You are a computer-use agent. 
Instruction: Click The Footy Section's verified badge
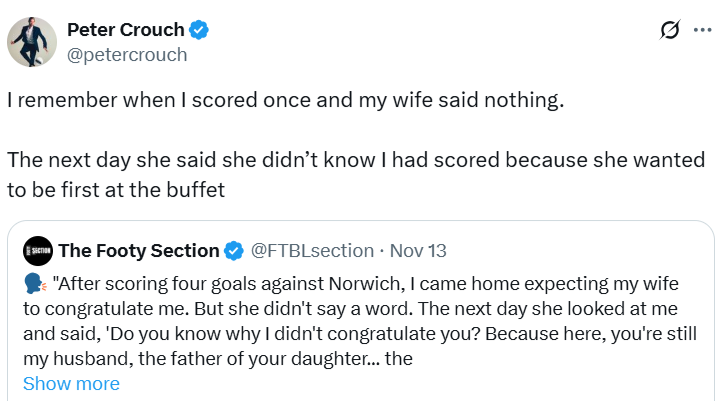tap(233, 250)
